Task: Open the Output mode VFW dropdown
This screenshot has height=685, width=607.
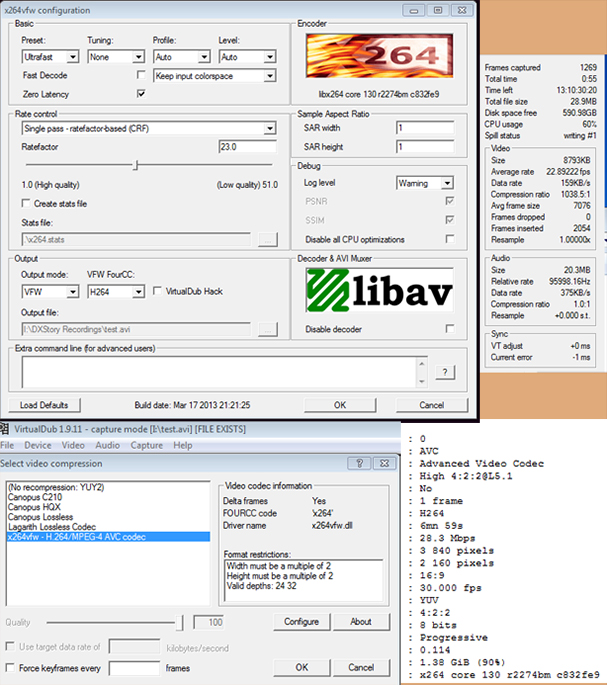Action: point(50,292)
